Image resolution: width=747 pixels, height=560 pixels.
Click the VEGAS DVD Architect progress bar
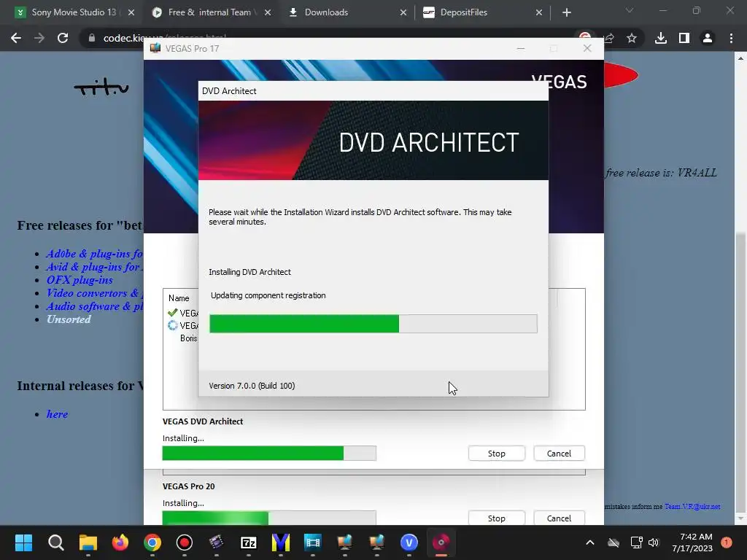point(269,454)
